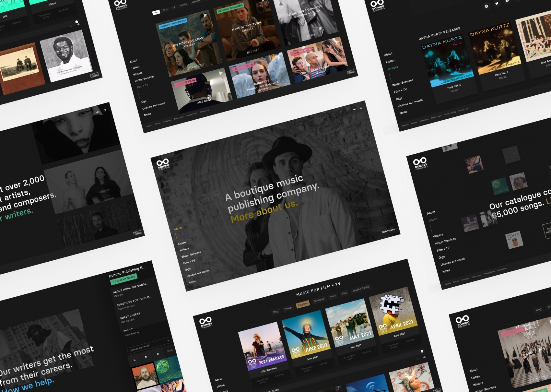Open the Playlists tab under Music for Film + TV
Viewport: 551px width, 392px height.
pos(303,304)
